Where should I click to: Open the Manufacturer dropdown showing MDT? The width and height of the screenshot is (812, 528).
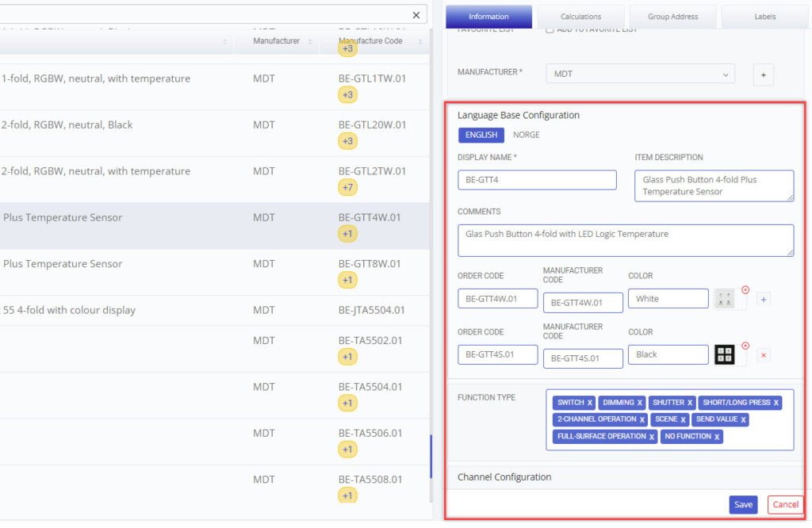(640, 74)
